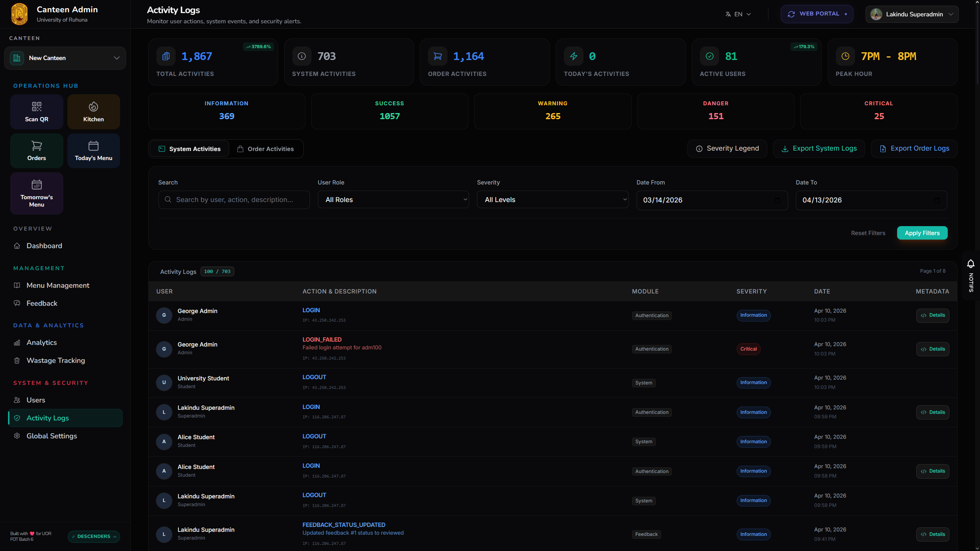Open the User Role dropdown

(x=393, y=200)
